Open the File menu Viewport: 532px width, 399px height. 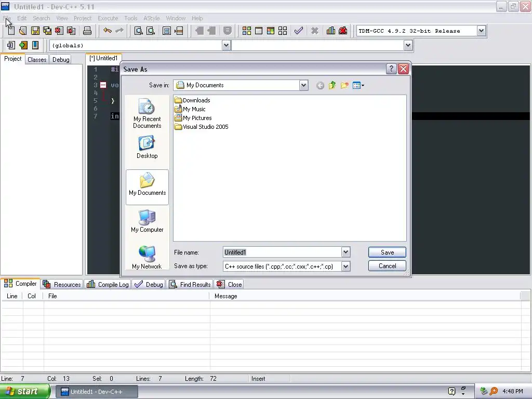pos(7,18)
